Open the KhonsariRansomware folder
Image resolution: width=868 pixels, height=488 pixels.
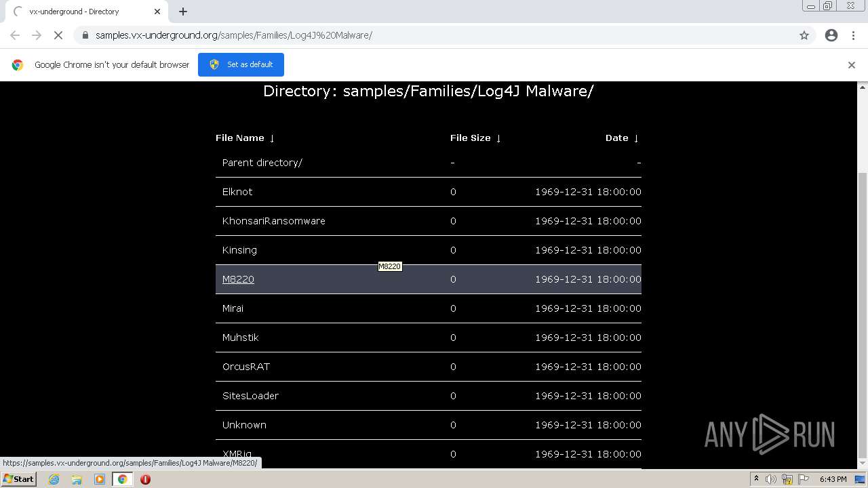pos(274,221)
